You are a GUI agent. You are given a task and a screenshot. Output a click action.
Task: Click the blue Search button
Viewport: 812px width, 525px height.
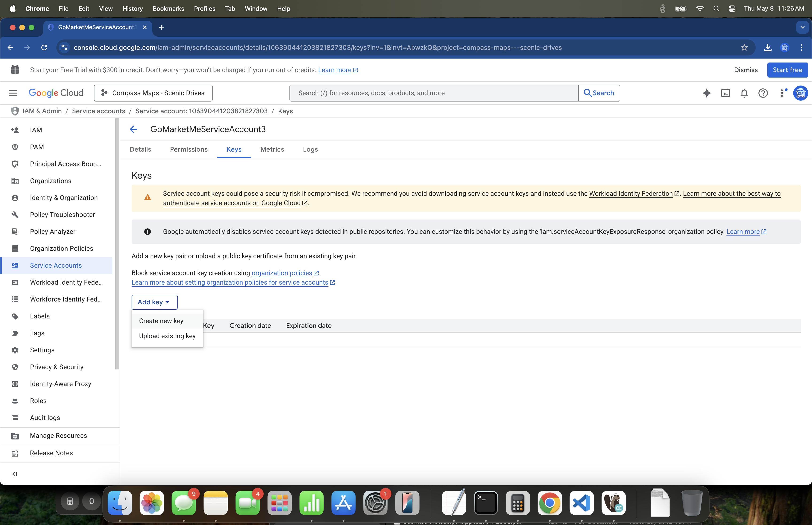599,93
